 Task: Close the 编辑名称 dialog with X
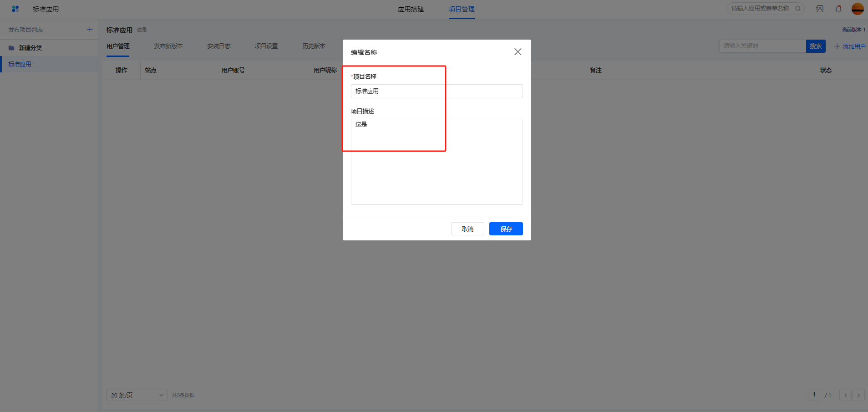click(x=518, y=52)
